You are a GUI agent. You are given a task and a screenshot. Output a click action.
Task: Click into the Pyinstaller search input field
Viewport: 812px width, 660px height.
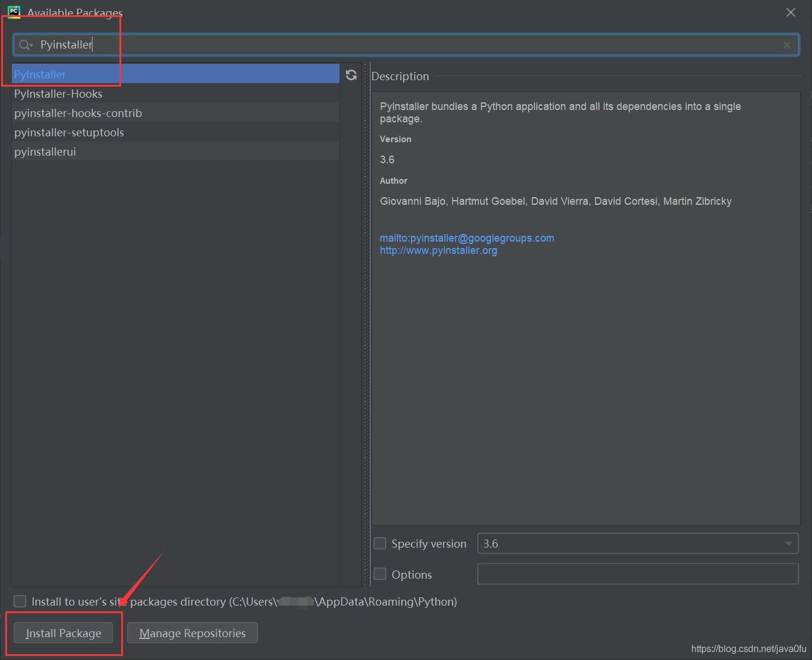coord(406,45)
